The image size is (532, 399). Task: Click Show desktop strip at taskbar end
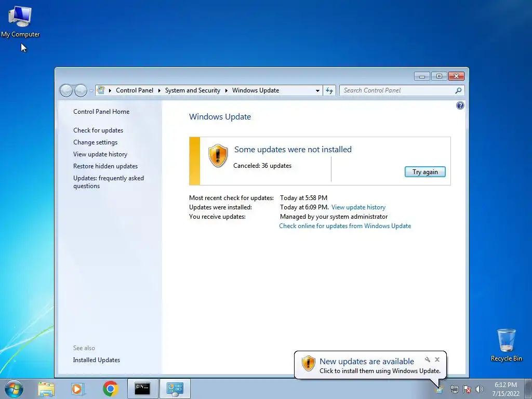coord(528,389)
